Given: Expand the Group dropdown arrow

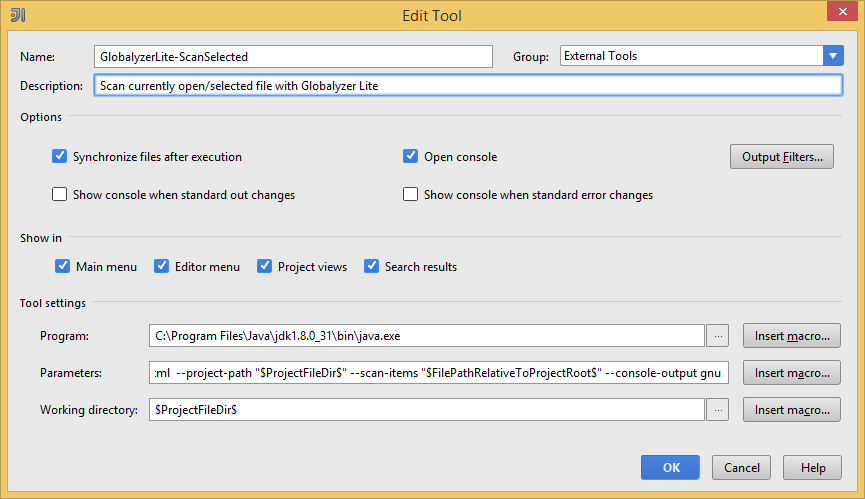Looking at the screenshot, I should (x=833, y=56).
